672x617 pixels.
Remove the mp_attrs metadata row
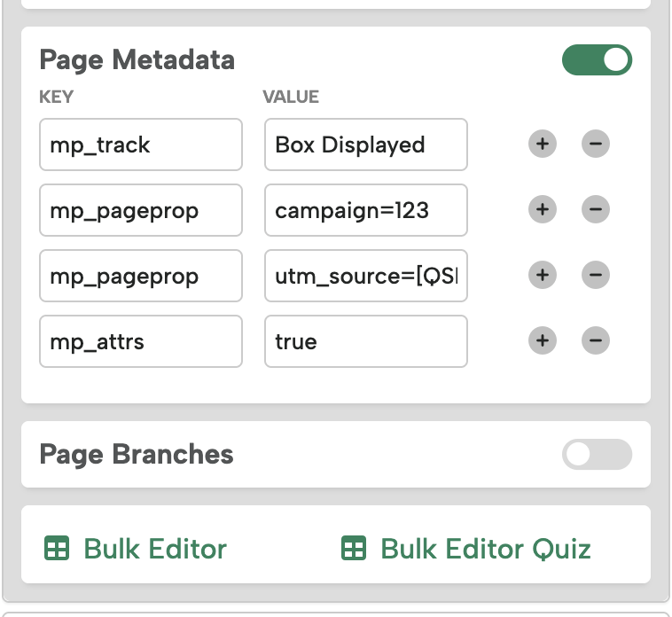tap(595, 340)
